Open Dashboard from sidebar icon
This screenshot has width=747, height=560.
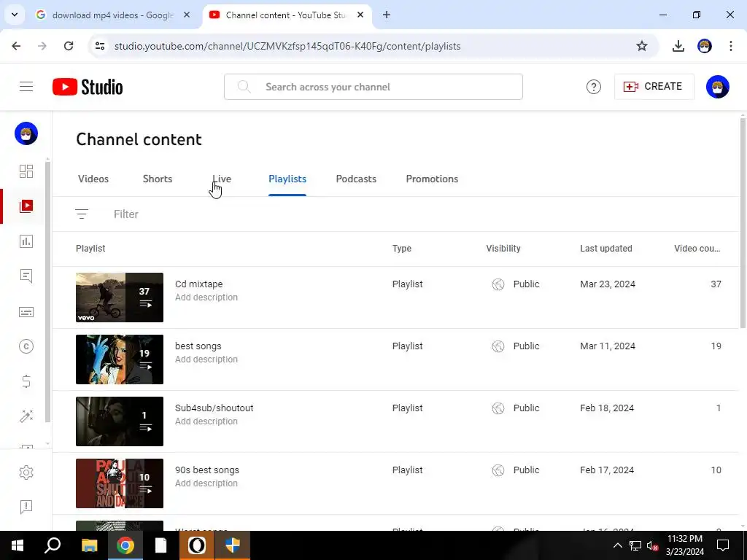(26, 171)
